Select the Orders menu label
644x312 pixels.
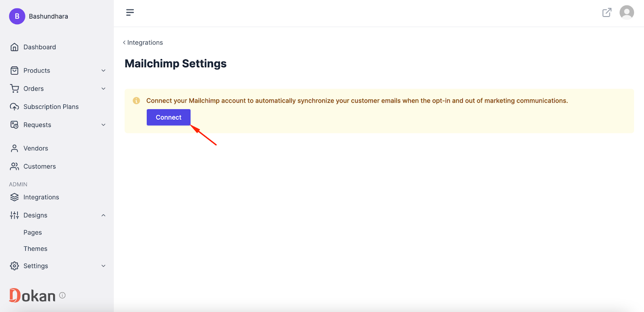tap(33, 89)
